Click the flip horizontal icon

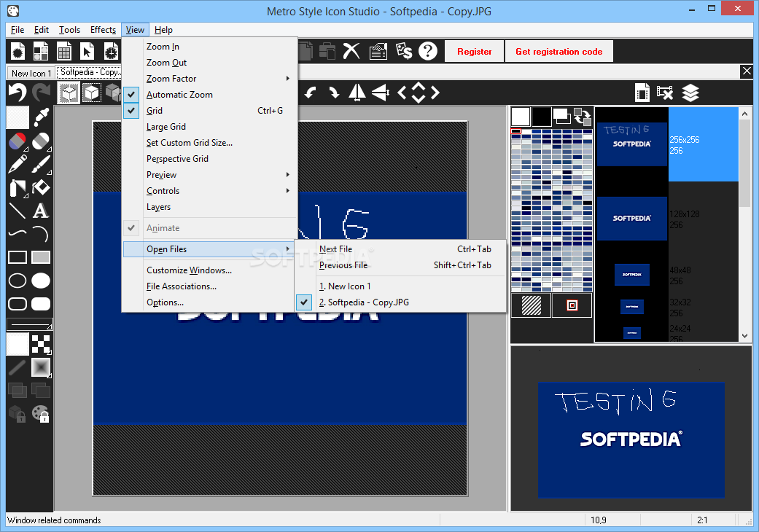(x=357, y=93)
